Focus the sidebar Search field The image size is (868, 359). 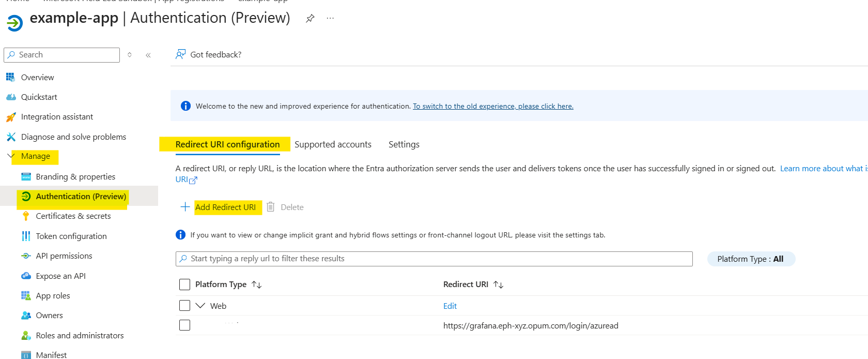(61, 55)
